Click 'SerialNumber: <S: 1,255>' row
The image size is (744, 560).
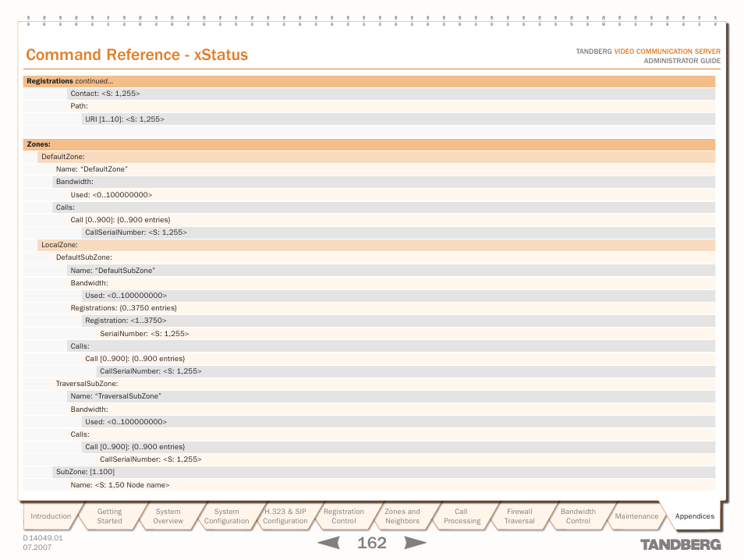pyautogui.click(x=406, y=334)
